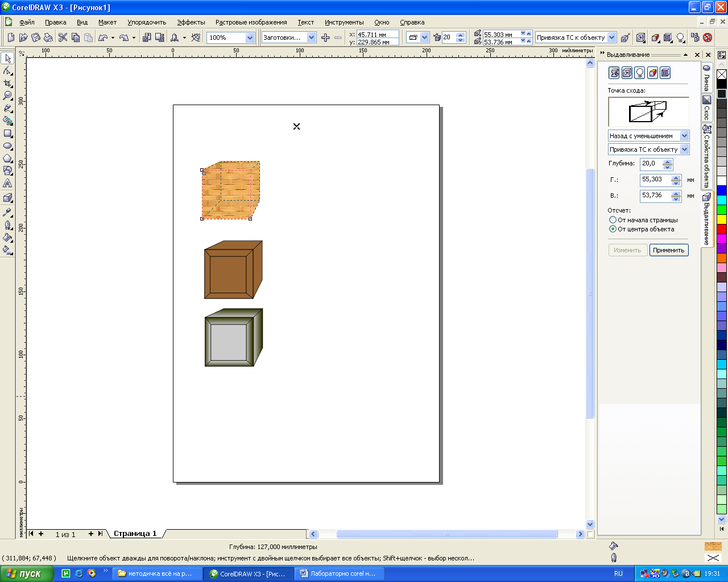Click the vanishing point X marker
Viewport: 728px width, 582px height.
click(x=296, y=126)
